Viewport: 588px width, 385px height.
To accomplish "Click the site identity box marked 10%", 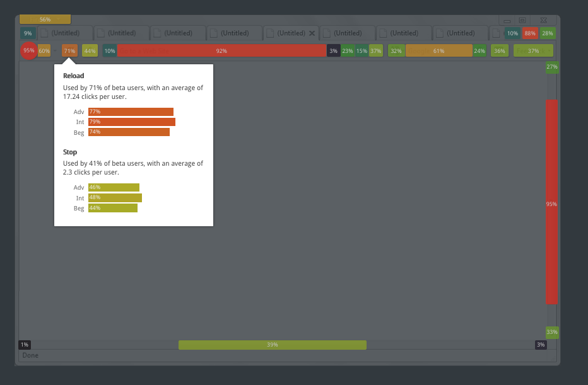I will [110, 50].
